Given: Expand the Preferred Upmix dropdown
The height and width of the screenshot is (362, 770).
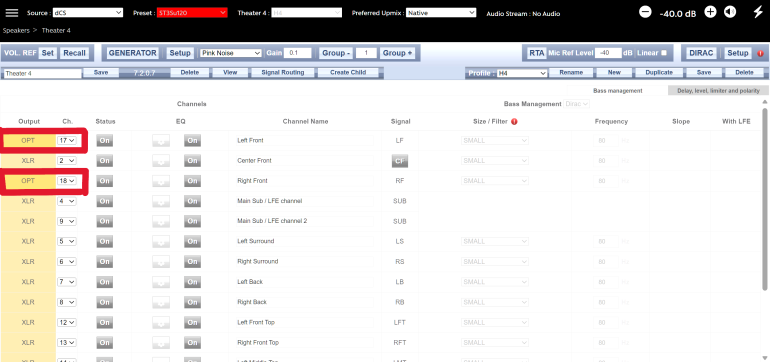Looking at the screenshot, I should pos(441,13).
